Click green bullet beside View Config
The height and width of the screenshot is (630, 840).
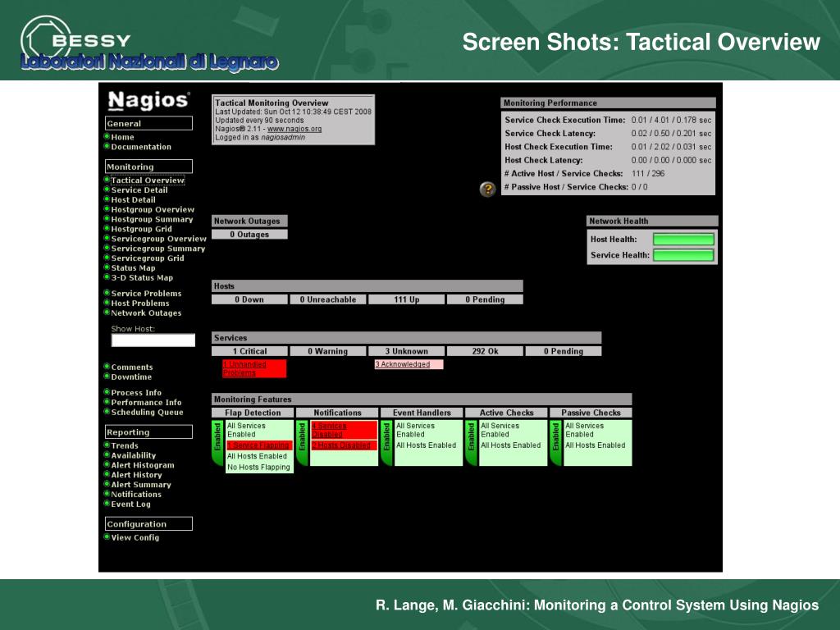[107, 536]
